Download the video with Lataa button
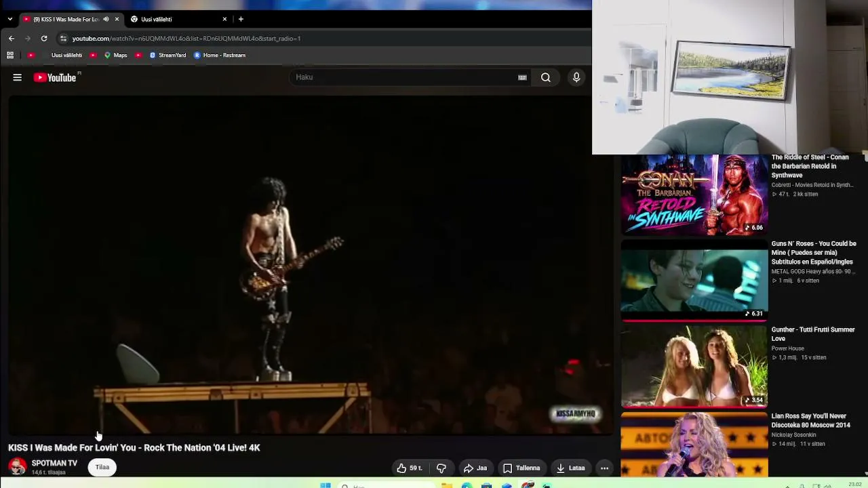The width and height of the screenshot is (868, 488). click(x=570, y=468)
